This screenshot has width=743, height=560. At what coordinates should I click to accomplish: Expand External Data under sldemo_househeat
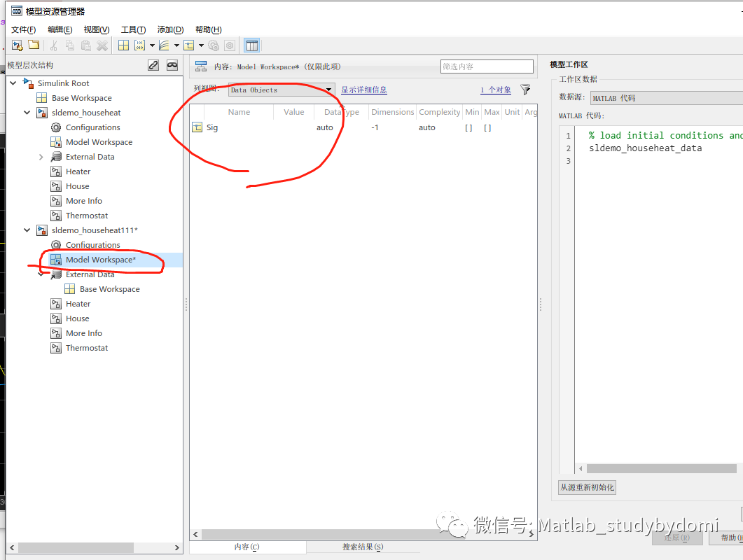click(41, 157)
